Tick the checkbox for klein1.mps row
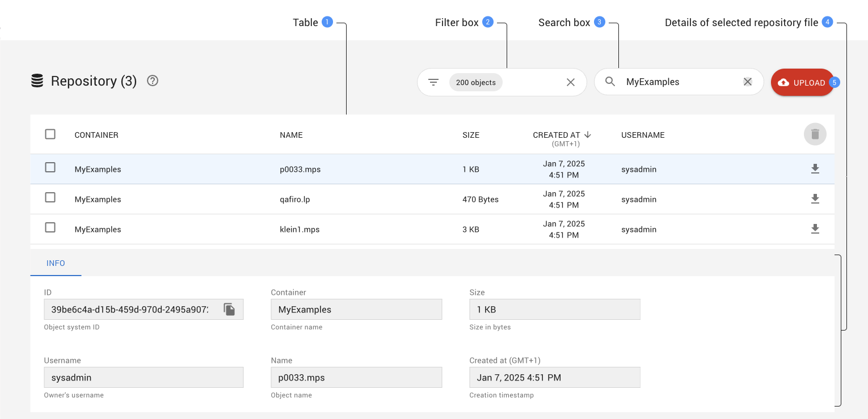 tap(50, 228)
